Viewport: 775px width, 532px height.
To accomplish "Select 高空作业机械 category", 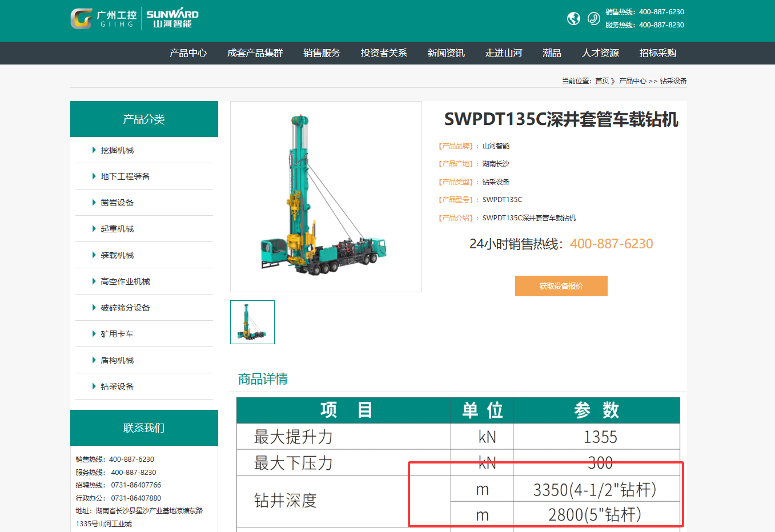I will tap(125, 281).
